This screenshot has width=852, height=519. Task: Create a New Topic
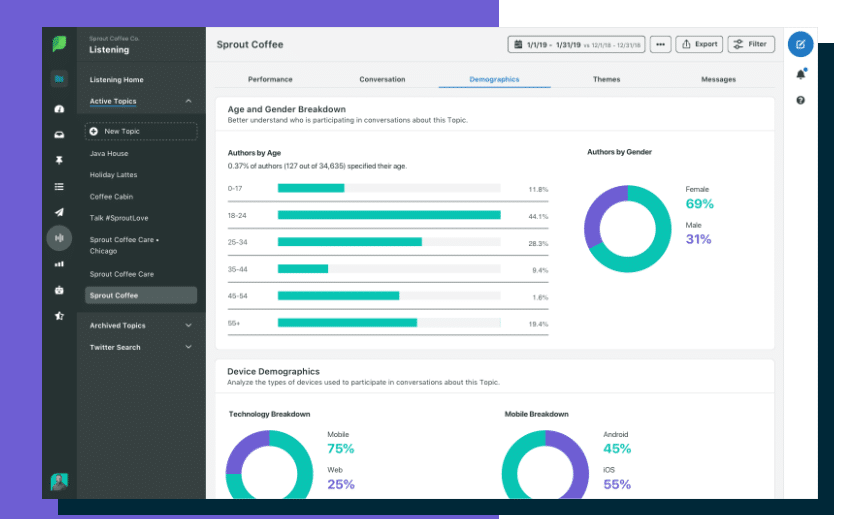pyautogui.click(x=141, y=132)
